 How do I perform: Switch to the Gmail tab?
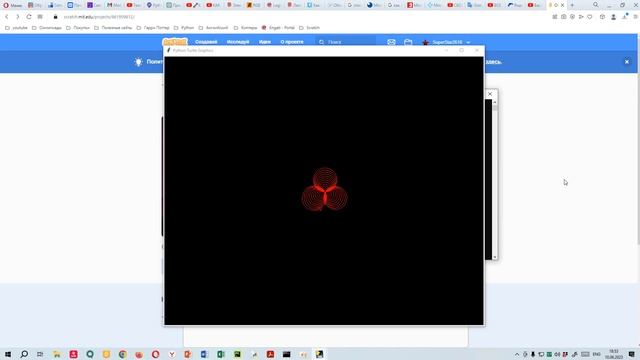coord(113,5)
